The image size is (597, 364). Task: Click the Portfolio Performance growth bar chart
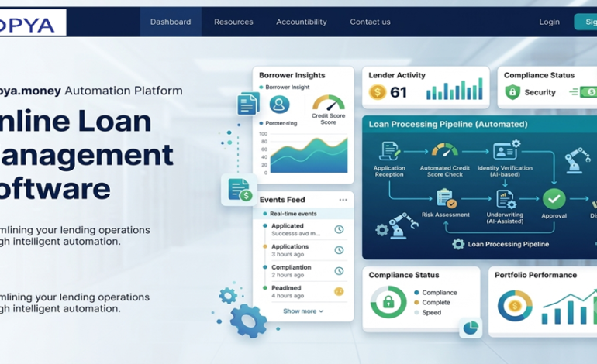pyautogui.click(x=569, y=307)
